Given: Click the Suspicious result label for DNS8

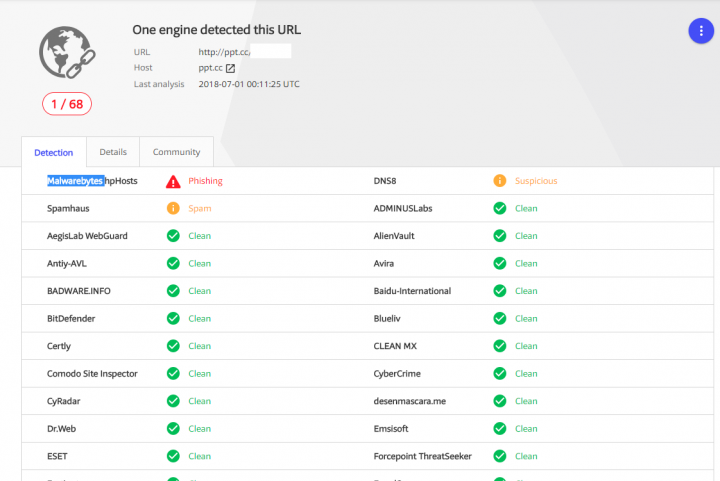Looking at the screenshot, I should (x=536, y=181).
